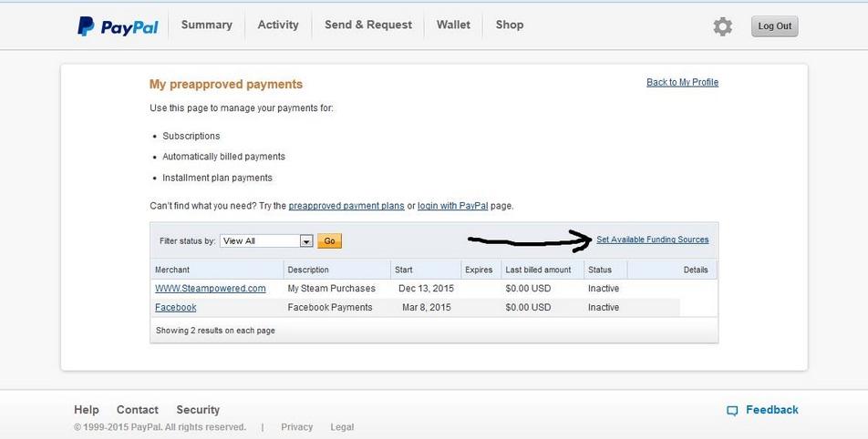Open Send & Request

click(368, 25)
